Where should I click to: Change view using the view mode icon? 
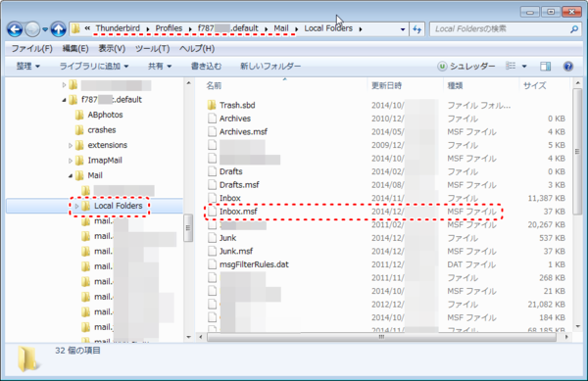(x=511, y=66)
